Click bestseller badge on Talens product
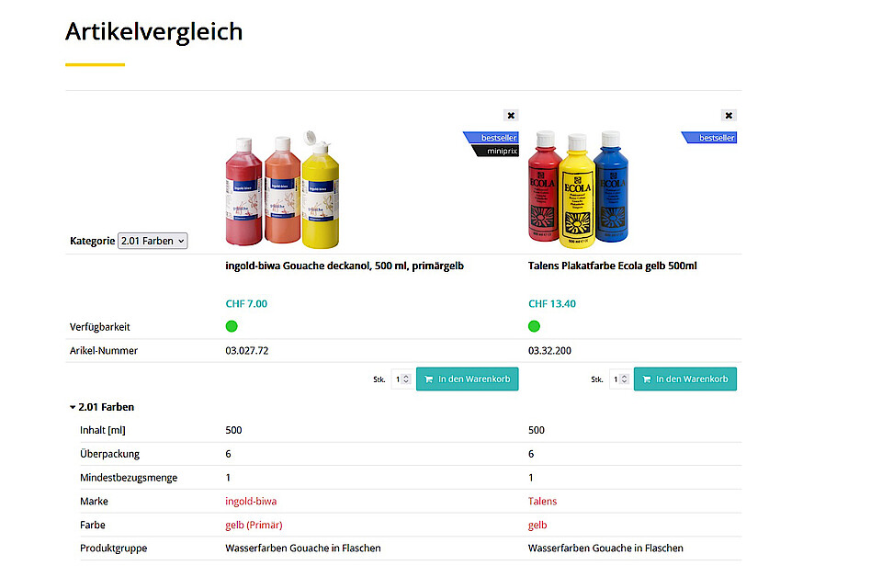Image resolution: width=882 pixels, height=588 pixels. [x=708, y=137]
